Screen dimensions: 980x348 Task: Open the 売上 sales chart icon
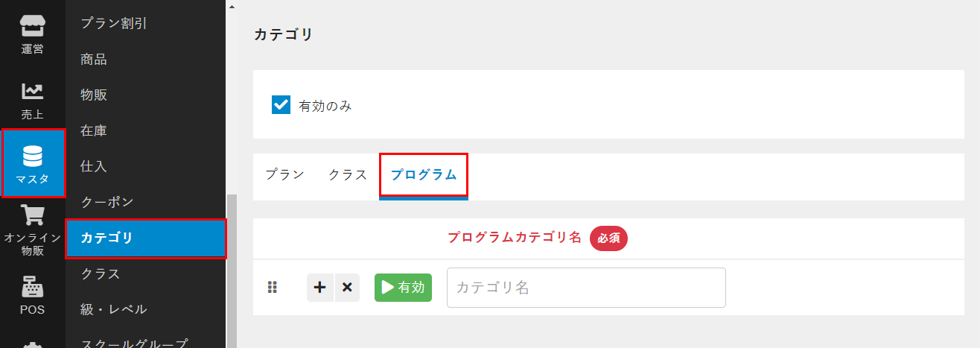pos(32,92)
